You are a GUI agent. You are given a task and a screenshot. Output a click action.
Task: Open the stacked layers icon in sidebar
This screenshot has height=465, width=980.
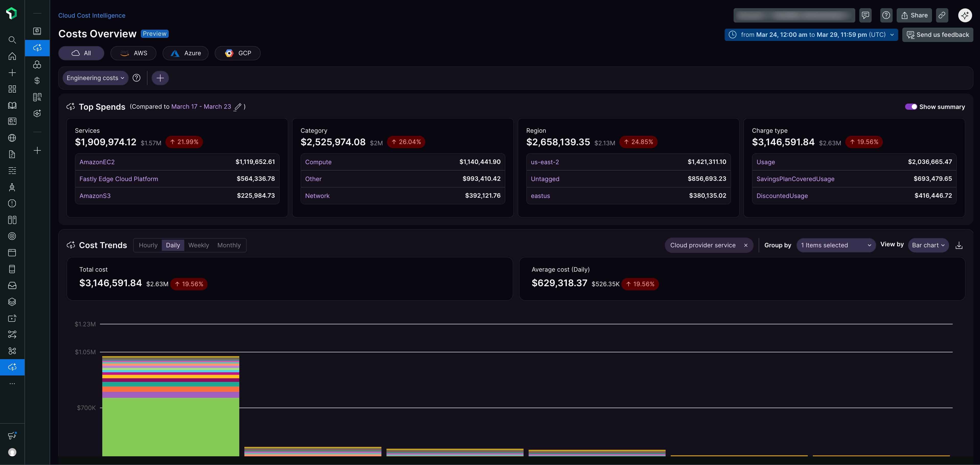click(x=12, y=302)
